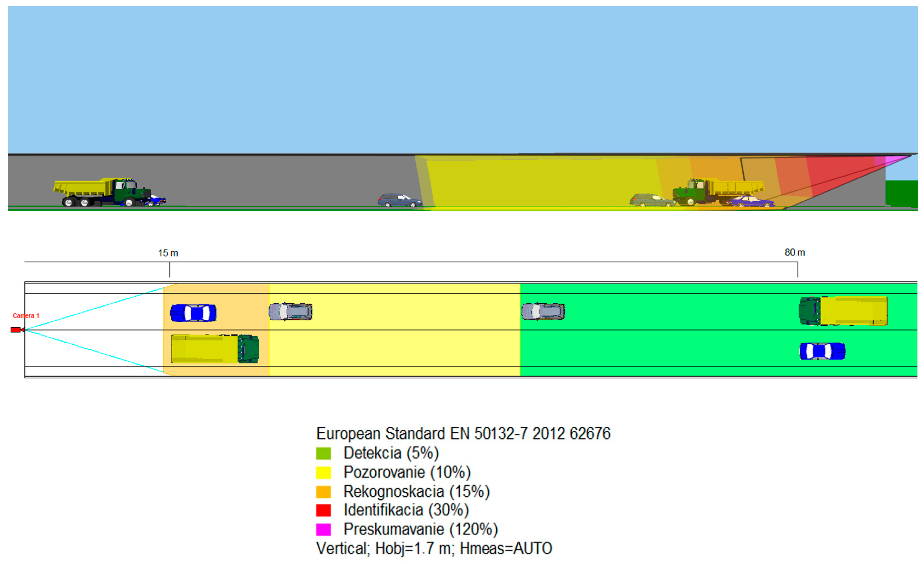Click the green Detekcia legend swatch
The width and height of the screenshot is (924, 564).
(x=323, y=453)
